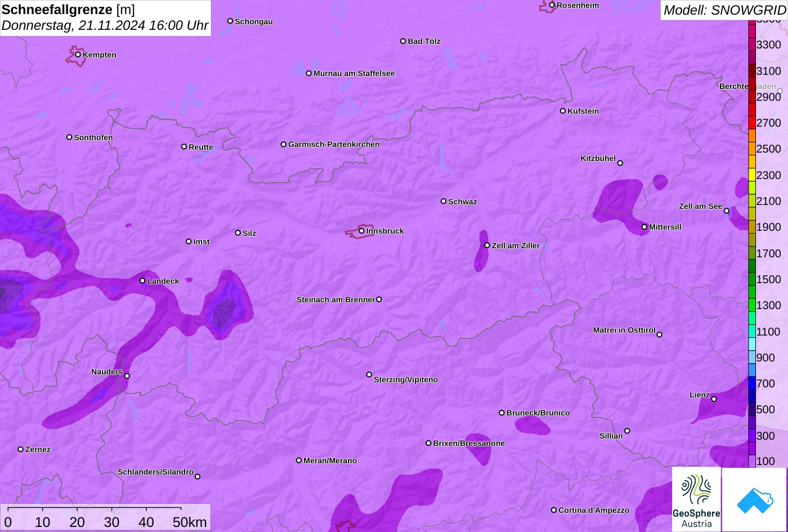Select the magenta 3300 legend color
The height and width of the screenshot is (532, 788).
pyautogui.click(x=752, y=44)
